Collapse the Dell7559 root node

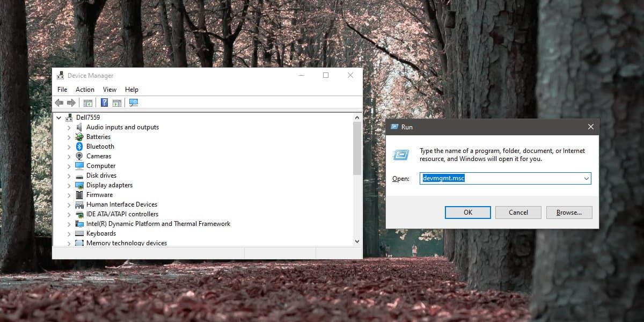pos(58,118)
